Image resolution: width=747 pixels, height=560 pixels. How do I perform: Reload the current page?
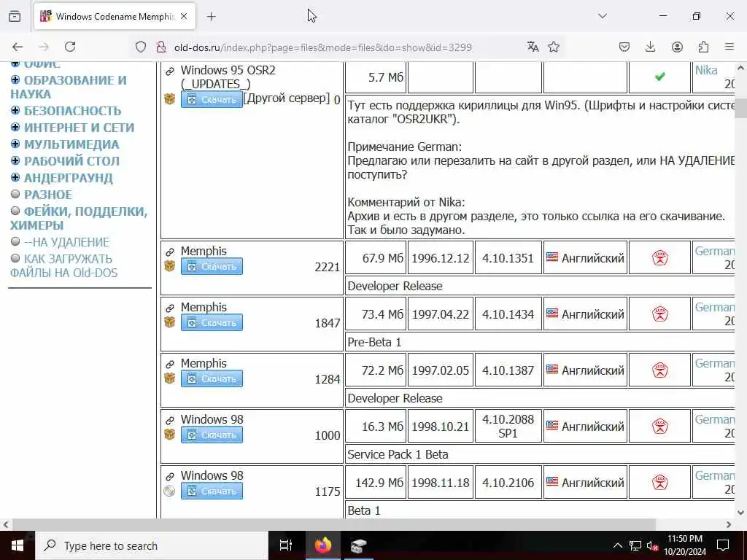70,47
